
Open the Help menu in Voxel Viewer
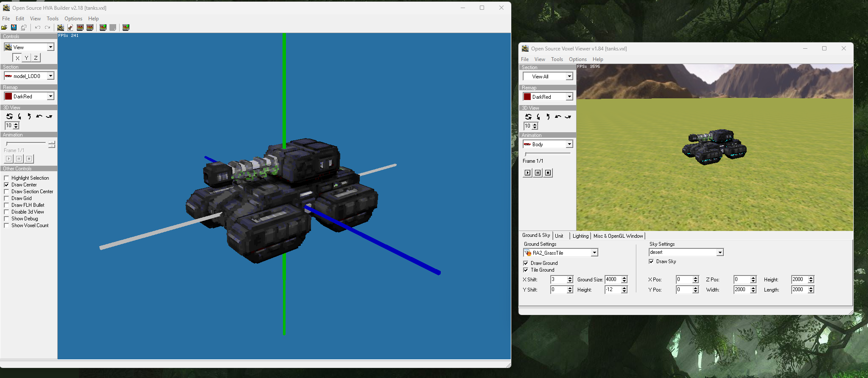tap(598, 59)
